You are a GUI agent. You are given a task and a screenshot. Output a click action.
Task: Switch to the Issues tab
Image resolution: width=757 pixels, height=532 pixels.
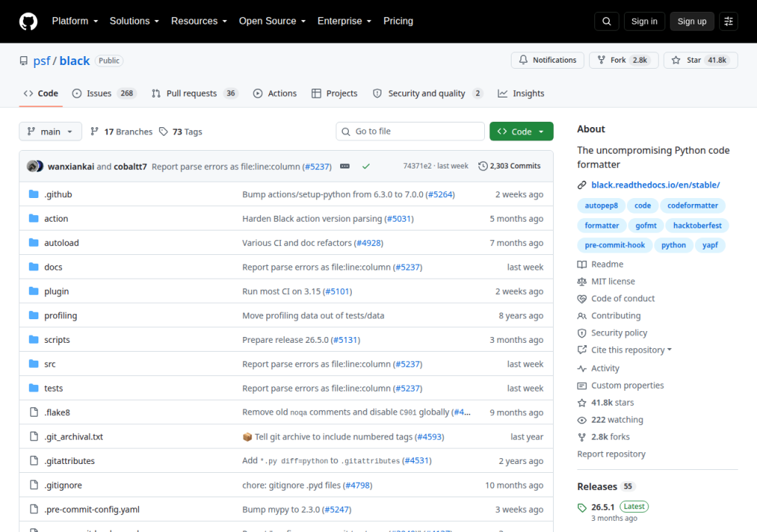[x=104, y=93]
